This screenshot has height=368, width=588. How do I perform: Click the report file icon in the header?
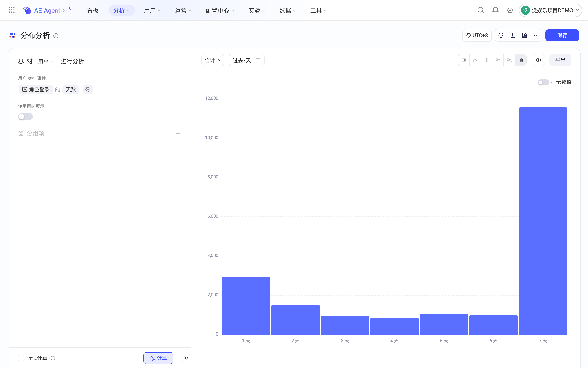point(524,35)
